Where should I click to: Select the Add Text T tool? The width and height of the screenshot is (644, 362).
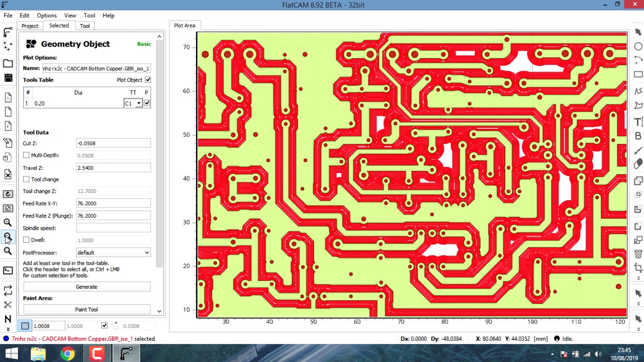[638, 122]
